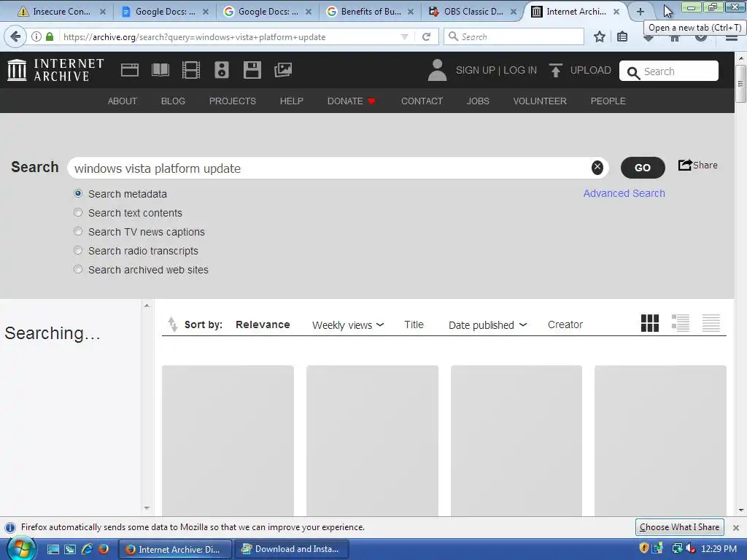Open the CONTACT menu item
This screenshot has width=747, height=560.
click(x=422, y=101)
